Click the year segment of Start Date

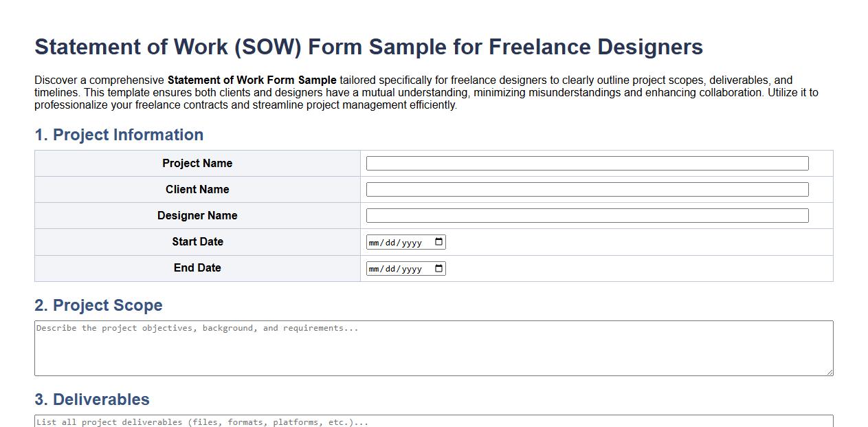(x=412, y=241)
